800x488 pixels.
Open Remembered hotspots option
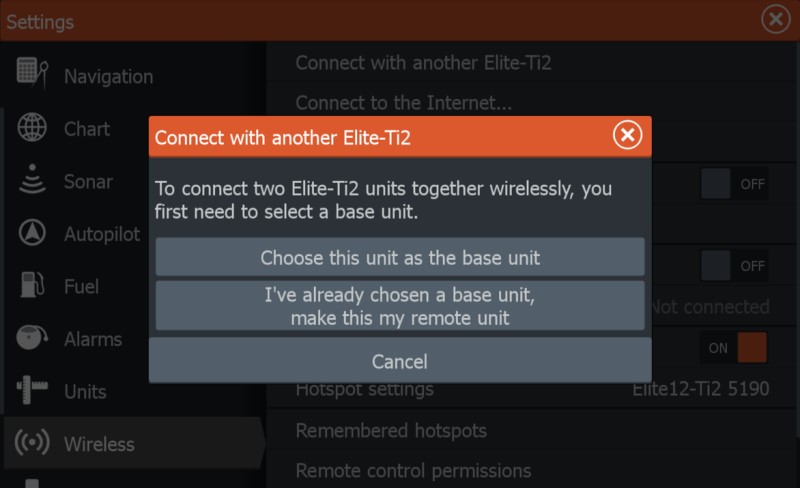click(391, 431)
